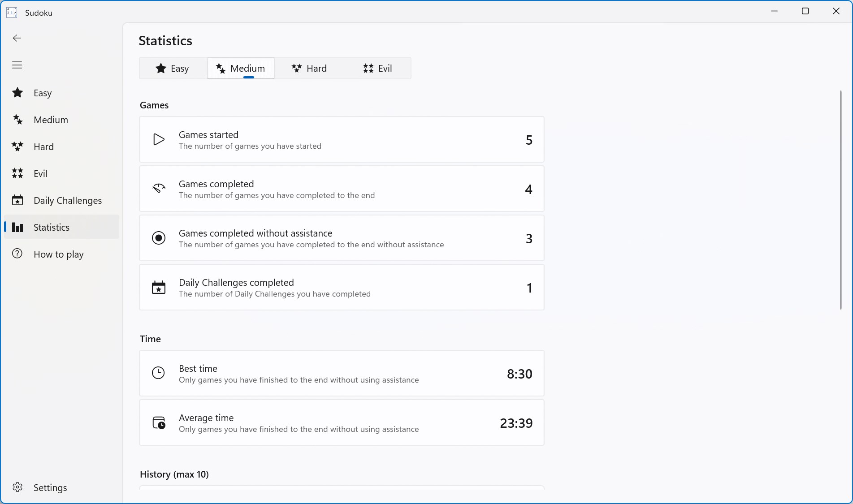Open Settings from the sidebar
Viewport: 853px width, 504px height.
point(50,487)
